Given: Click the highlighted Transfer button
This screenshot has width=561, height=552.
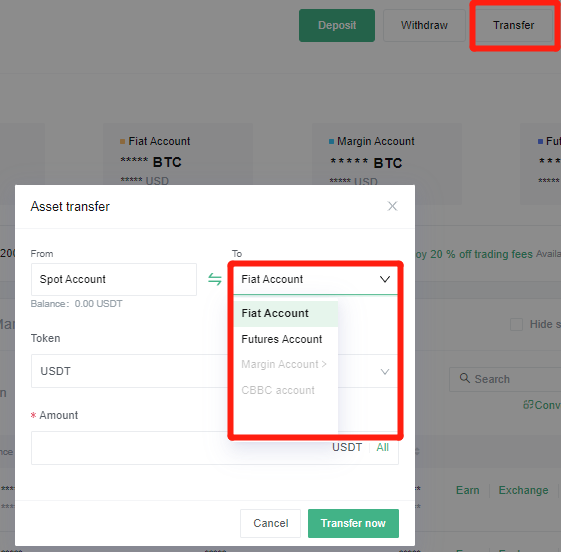Looking at the screenshot, I should point(513,25).
